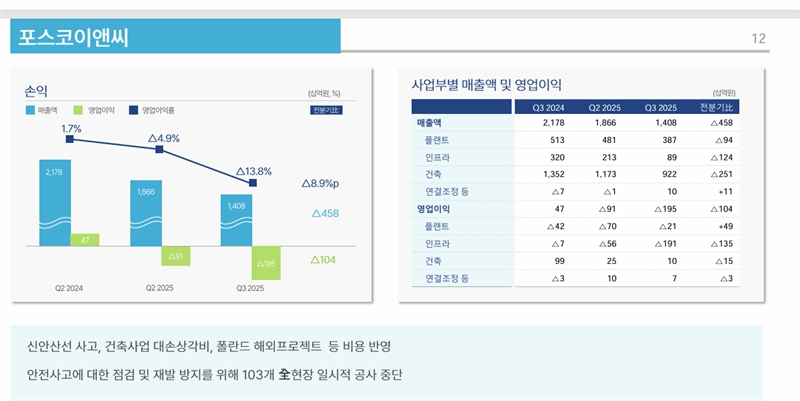800x401 pixels.
Task: Select the blue 1,408 revenue bar
Action: click(236, 220)
